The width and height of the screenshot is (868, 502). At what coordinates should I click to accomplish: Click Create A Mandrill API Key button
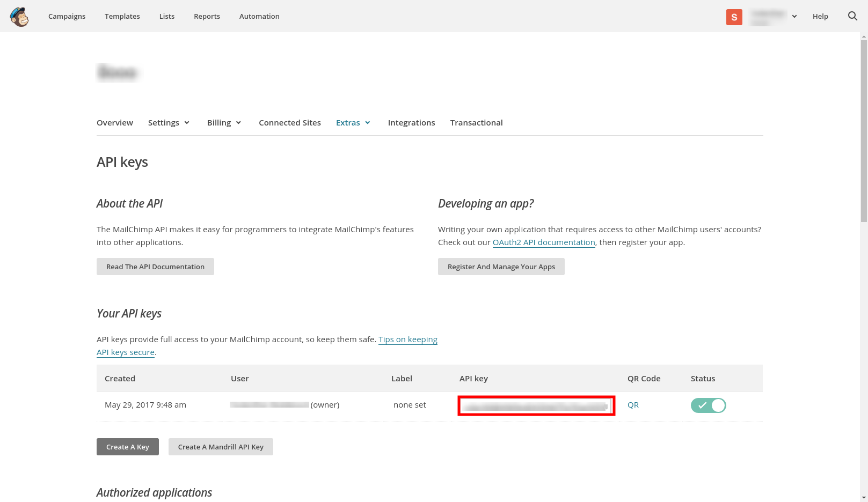pyautogui.click(x=221, y=447)
